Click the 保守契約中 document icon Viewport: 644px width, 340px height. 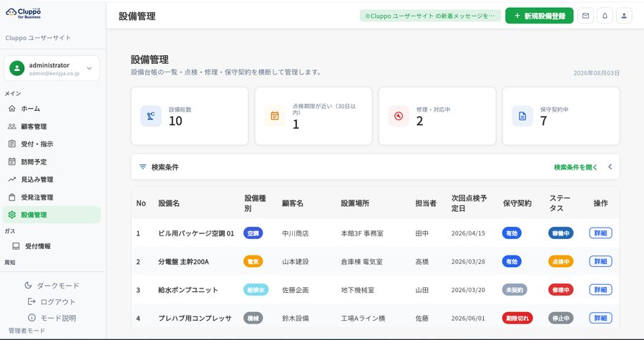[522, 116]
